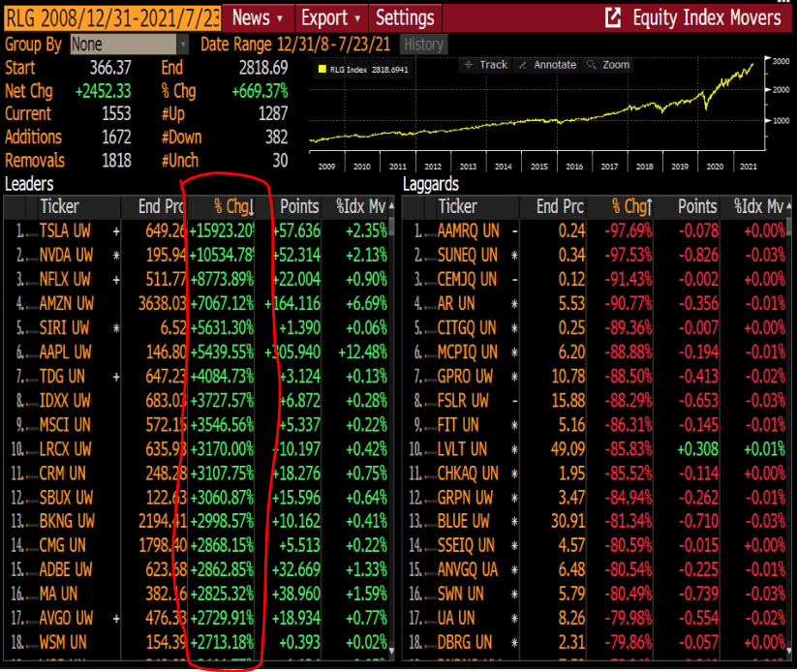Click the History button
797x672 pixels.
(x=424, y=45)
